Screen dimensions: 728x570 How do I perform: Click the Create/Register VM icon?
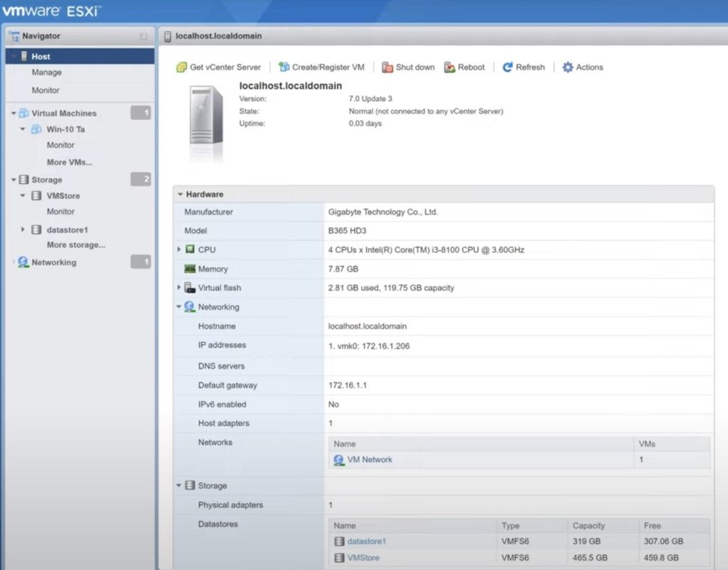coord(284,68)
